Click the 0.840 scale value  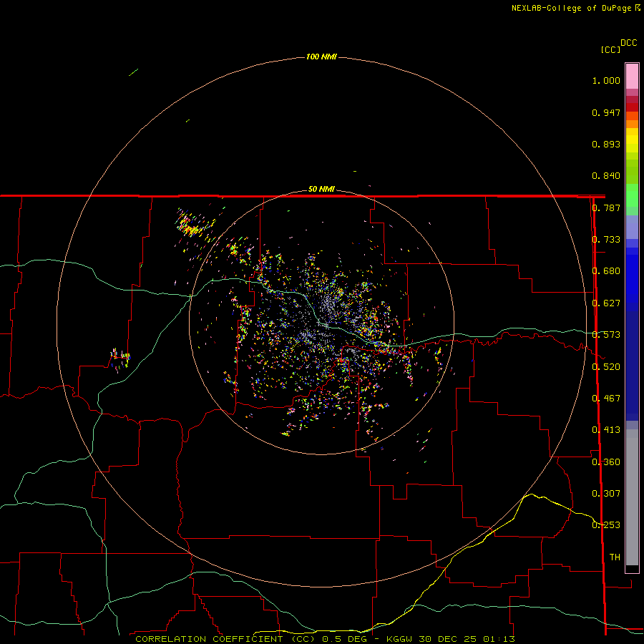click(606, 176)
